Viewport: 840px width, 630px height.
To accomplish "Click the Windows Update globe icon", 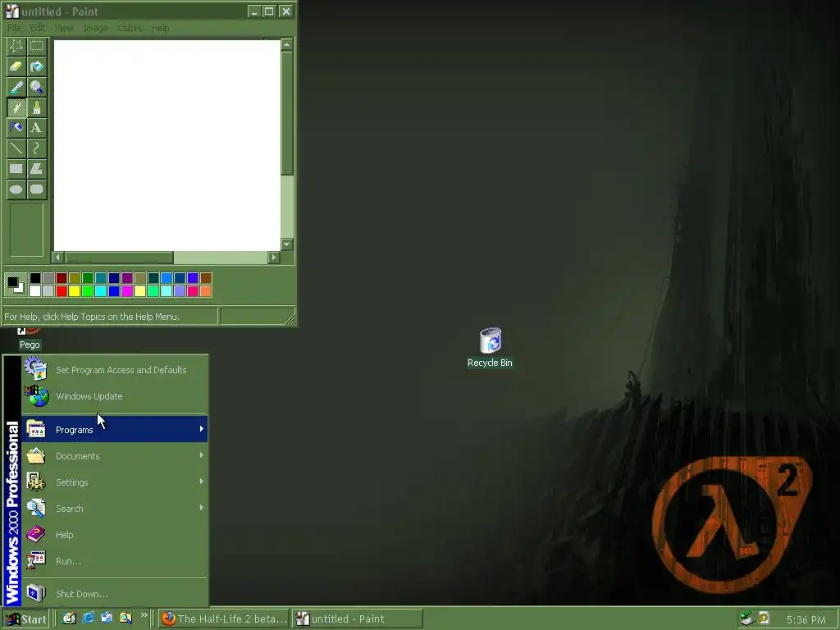I will click(36, 396).
